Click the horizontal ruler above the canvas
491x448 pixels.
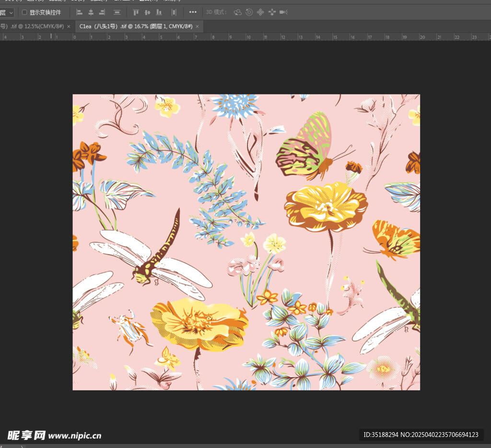(x=245, y=37)
